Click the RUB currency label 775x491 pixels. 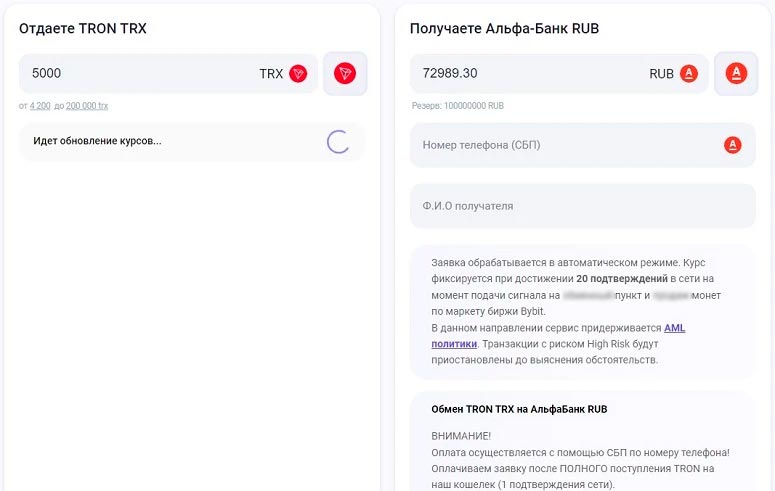tap(661, 73)
